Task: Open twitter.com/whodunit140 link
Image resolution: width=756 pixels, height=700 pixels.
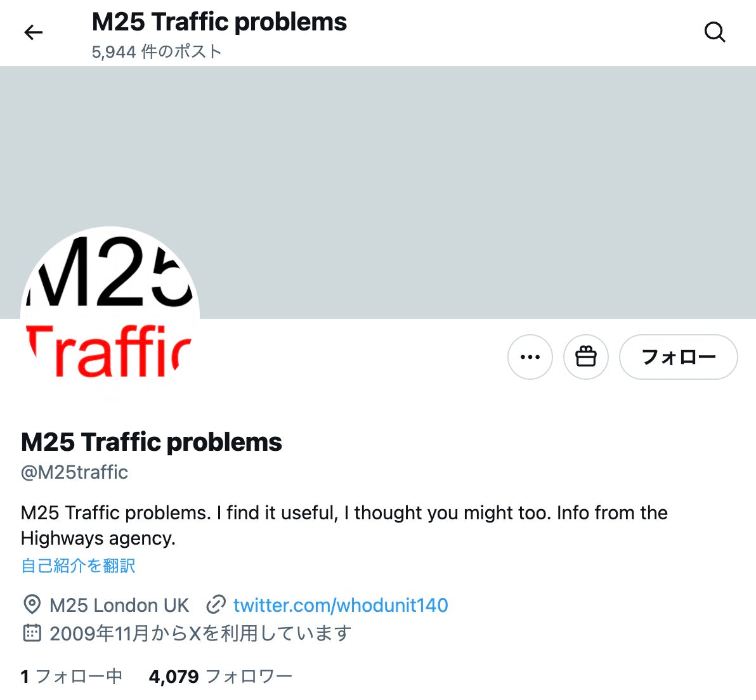Action: point(341,605)
